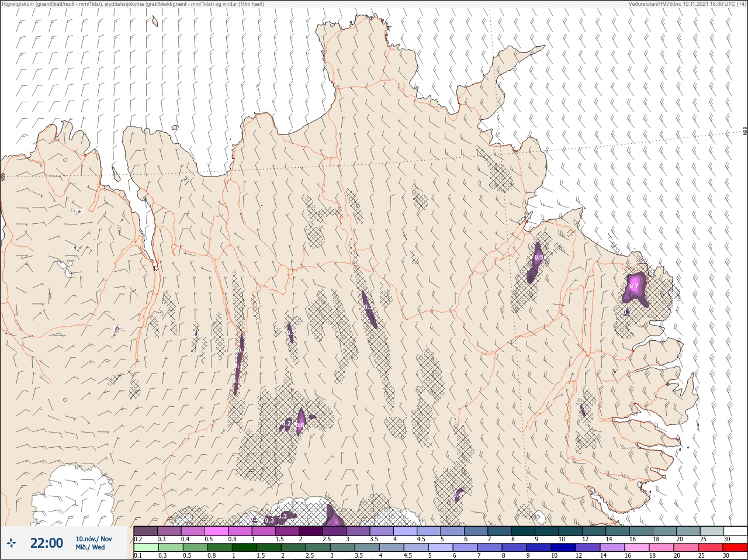Image resolution: width=748 pixels, height=560 pixels.
Task: Click the 0.5 label on the eastern map blob
Action: click(539, 257)
